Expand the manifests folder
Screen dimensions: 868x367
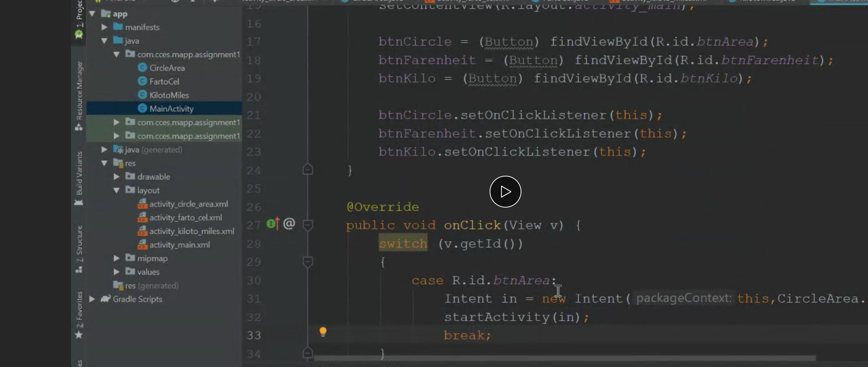click(105, 27)
